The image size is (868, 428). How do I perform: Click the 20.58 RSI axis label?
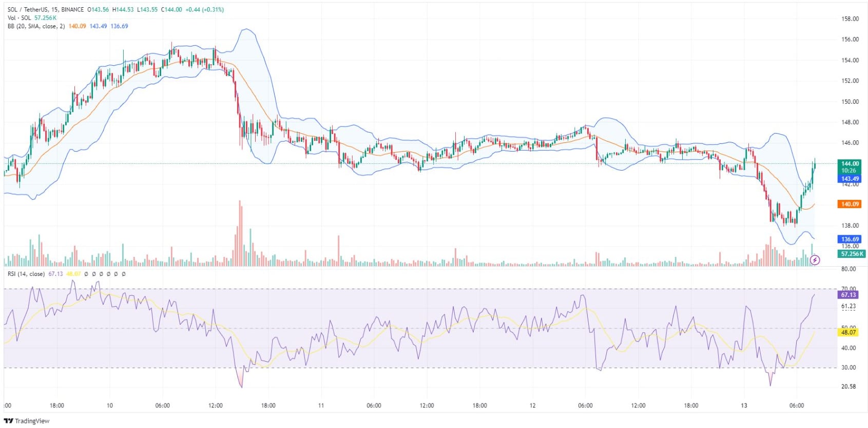click(848, 386)
